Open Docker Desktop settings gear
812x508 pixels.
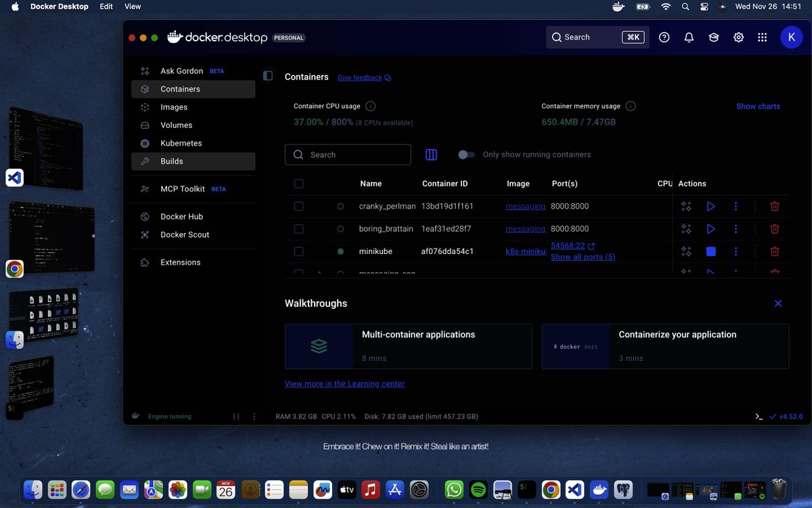[x=738, y=37]
